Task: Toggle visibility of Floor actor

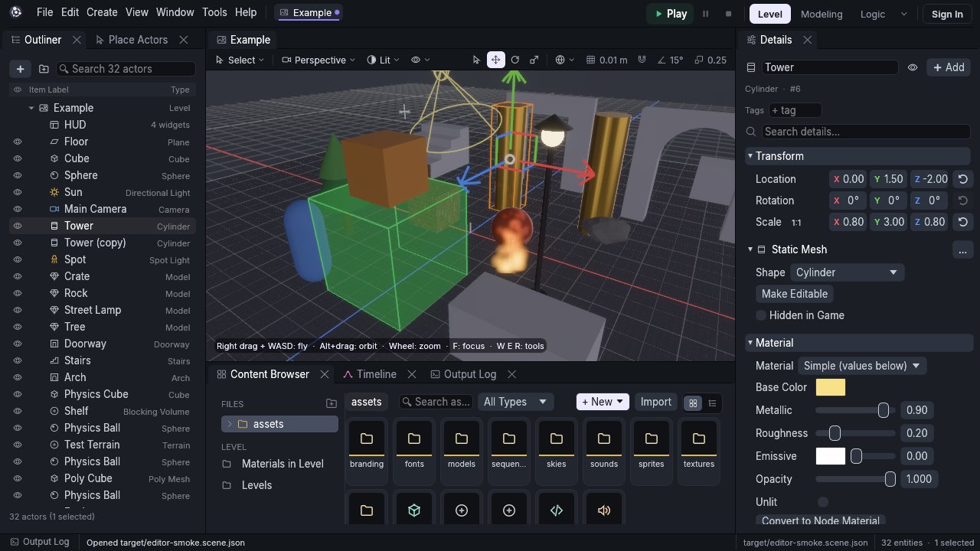Action: 17,142
